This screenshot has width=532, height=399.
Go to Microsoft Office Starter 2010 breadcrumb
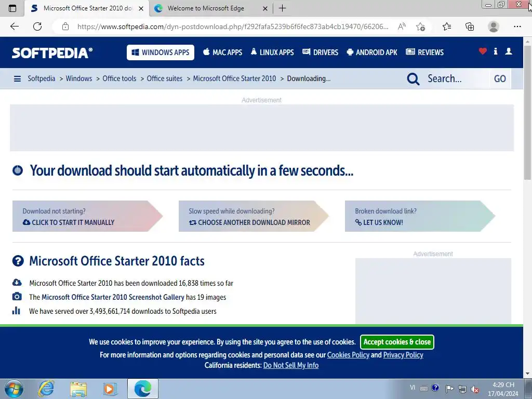234,78
